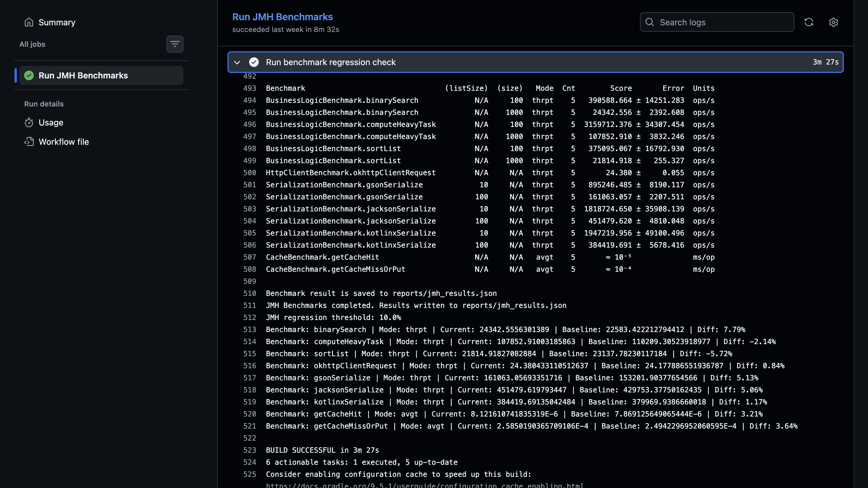Select log line number 512
Viewport: 868px width, 488px height.
[x=250, y=318]
